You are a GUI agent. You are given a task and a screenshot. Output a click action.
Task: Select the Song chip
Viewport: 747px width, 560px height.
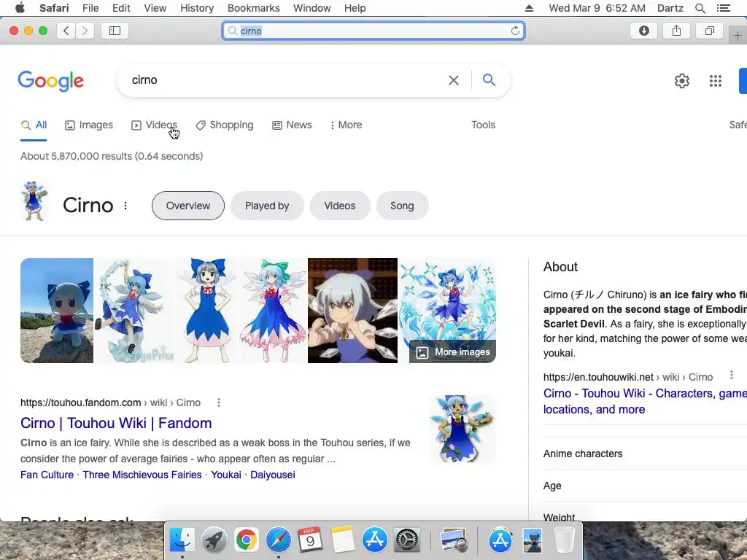click(402, 206)
